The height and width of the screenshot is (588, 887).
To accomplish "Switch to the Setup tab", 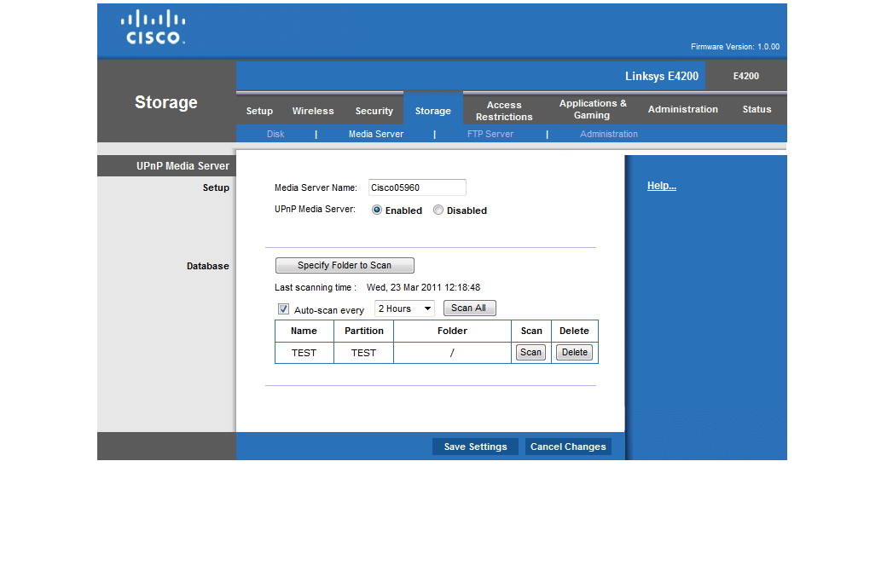I will point(259,111).
